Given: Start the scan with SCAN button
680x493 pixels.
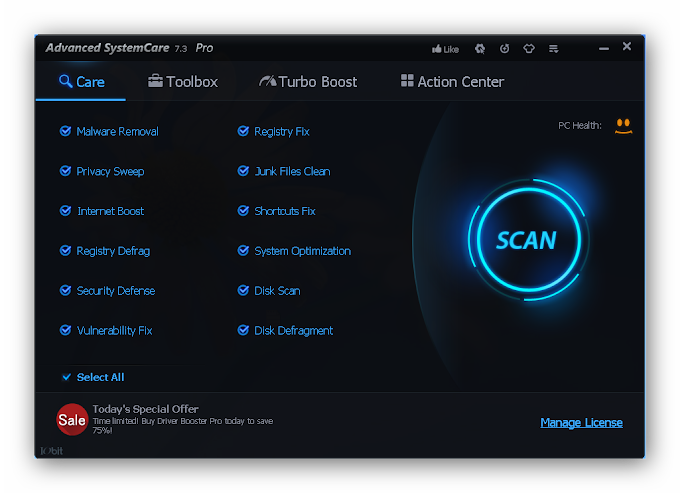Looking at the screenshot, I should (x=528, y=240).
